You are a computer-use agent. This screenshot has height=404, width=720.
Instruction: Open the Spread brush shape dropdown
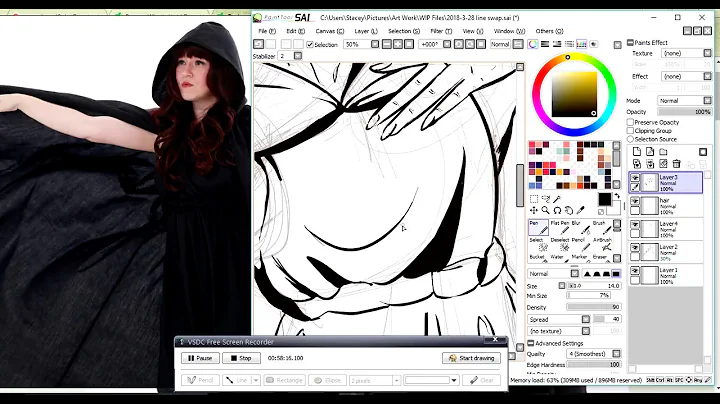585,320
